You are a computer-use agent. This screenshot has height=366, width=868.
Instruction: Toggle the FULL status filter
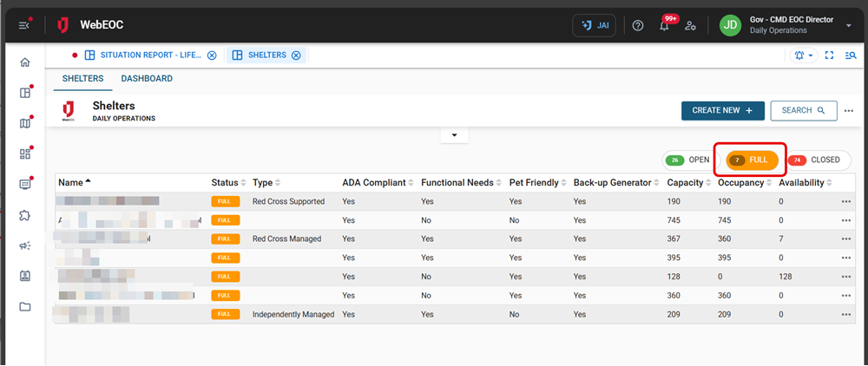(x=750, y=160)
